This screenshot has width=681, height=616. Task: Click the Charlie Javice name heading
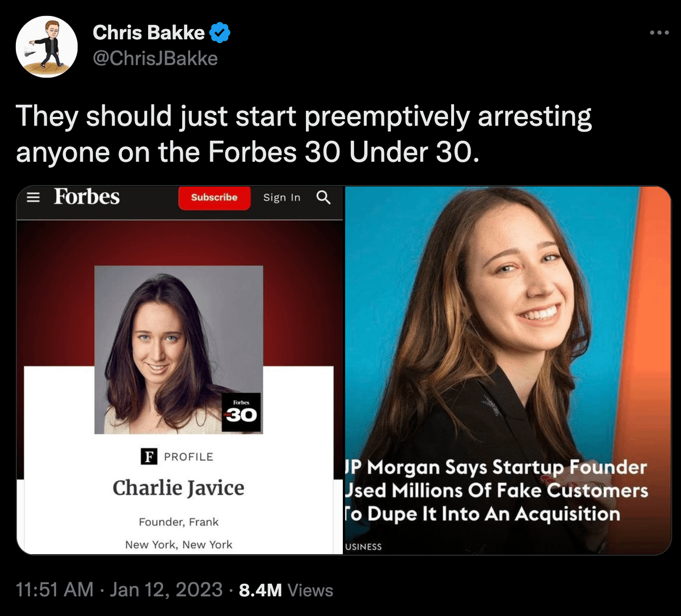coord(178,488)
